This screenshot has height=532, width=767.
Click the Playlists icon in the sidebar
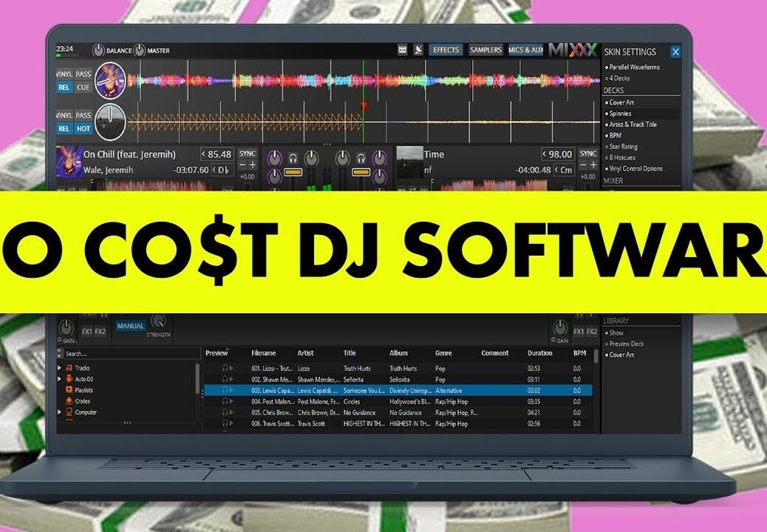pos(69,389)
